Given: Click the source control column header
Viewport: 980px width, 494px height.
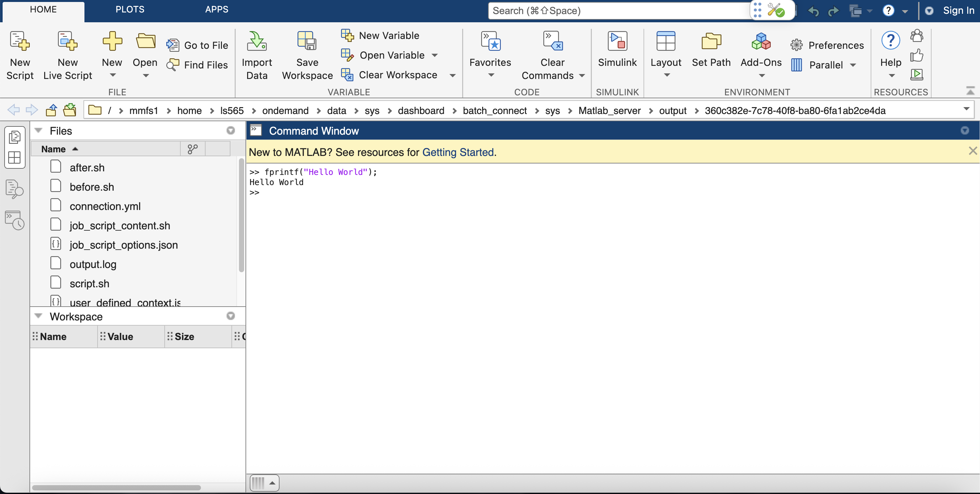Looking at the screenshot, I should [x=192, y=149].
